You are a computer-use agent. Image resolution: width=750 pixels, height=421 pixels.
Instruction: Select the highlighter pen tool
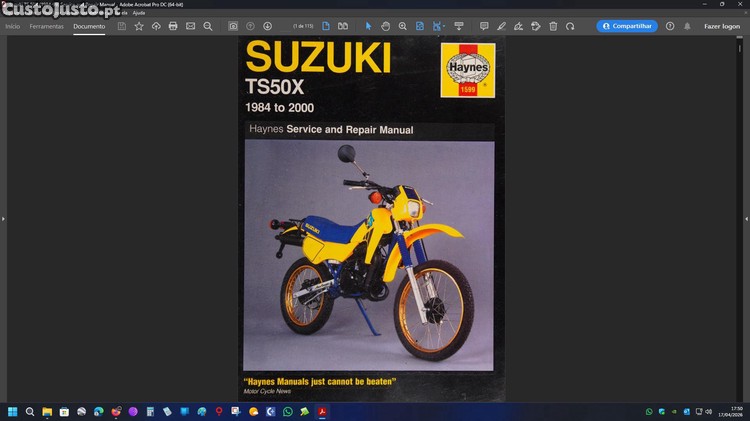click(501, 26)
